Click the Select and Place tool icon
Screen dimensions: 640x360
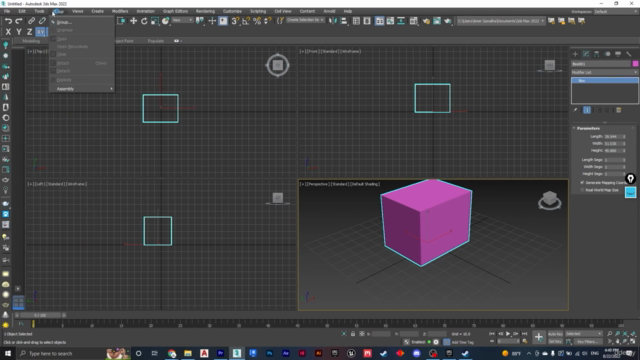point(165,21)
